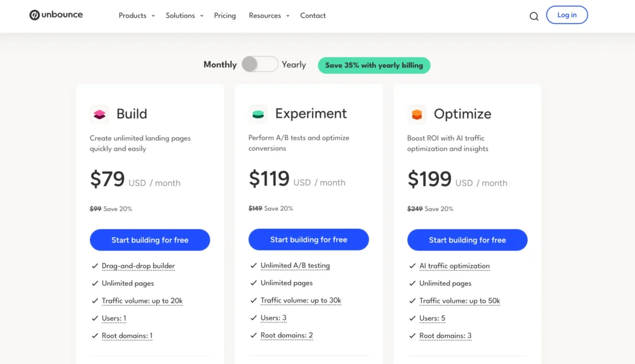The width and height of the screenshot is (635, 364).
Task: Open the Users: 3 link under Experiment
Action: pyautogui.click(x=273, y=318)
